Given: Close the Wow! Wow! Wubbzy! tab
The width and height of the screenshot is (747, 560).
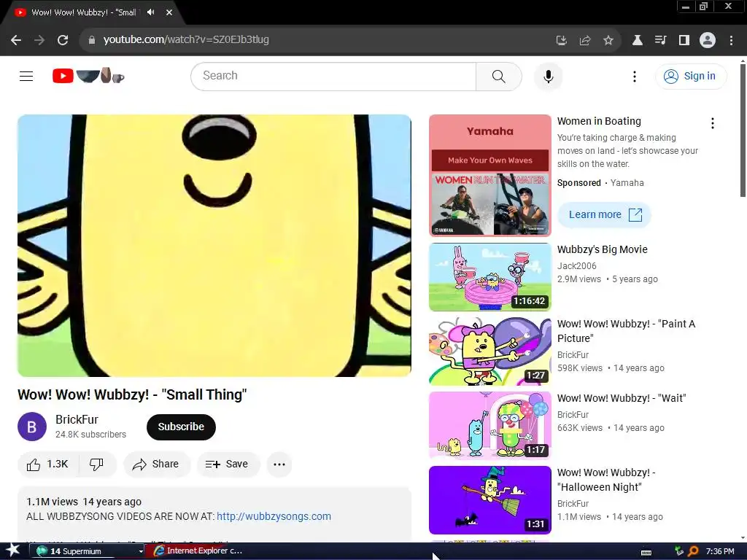Looking at the screenshot, I should (x=169, y=12).
